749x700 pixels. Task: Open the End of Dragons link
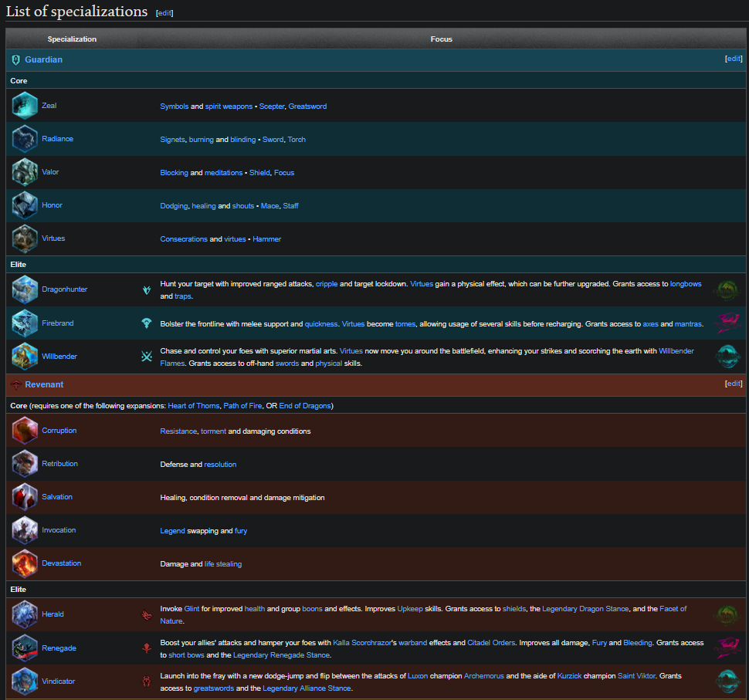coord(305,406)
